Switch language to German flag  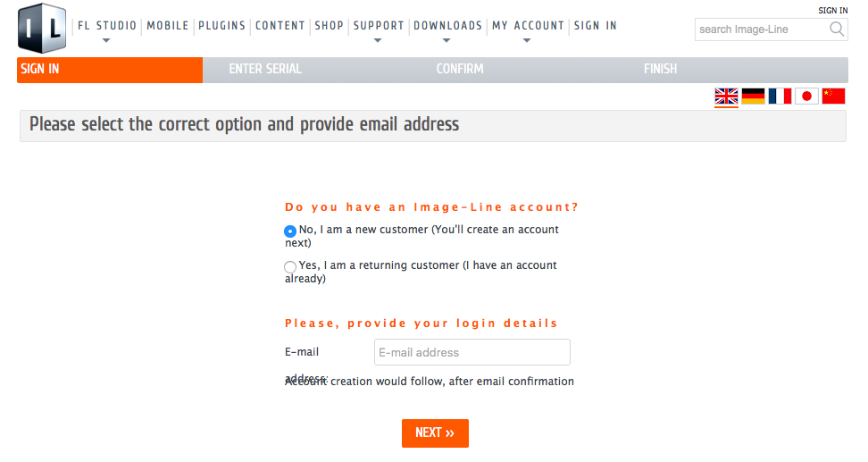[x=753, y=97]
